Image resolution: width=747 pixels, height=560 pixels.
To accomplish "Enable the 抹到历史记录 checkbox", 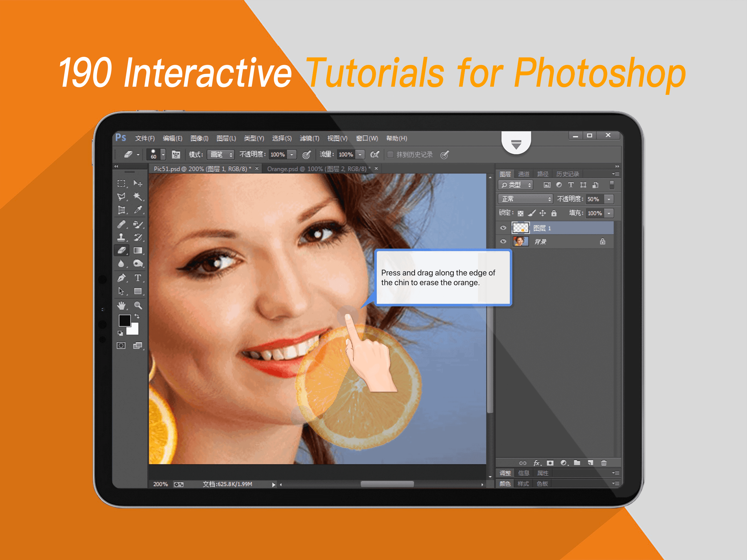I will 390,155.
